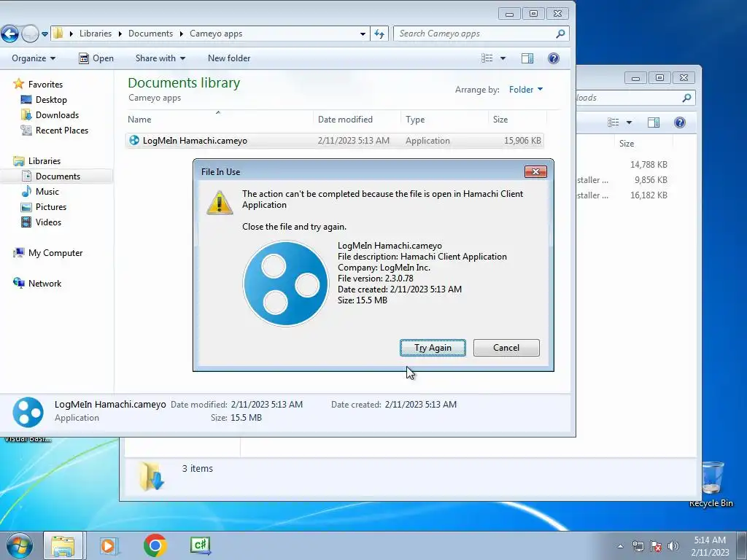Click the Try Again button
Screen dimensions: 747x560
pos(433,348)
